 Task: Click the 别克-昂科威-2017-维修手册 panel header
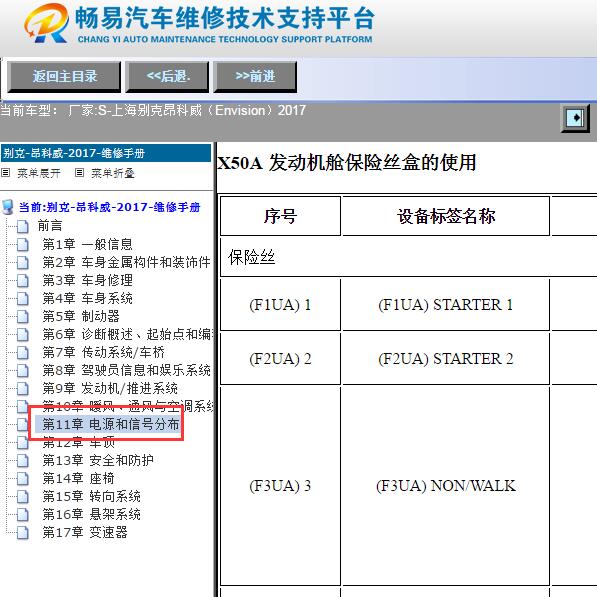[x=106, y=153]
